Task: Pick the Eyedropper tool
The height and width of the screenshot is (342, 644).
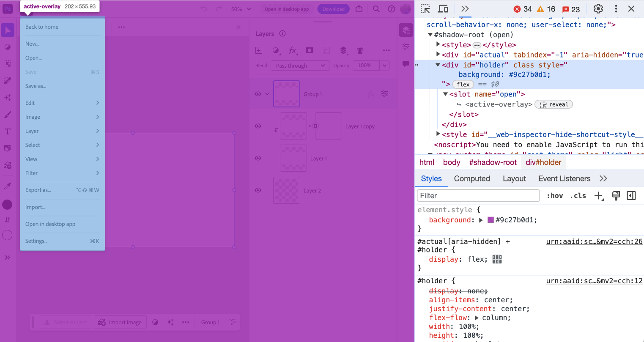Action: point(8,186)
